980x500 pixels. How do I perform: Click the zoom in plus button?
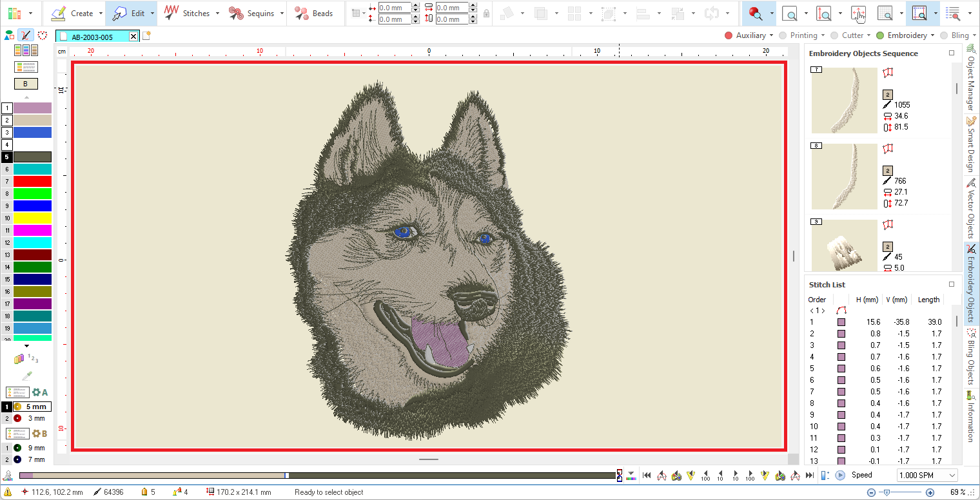(930, 492)
